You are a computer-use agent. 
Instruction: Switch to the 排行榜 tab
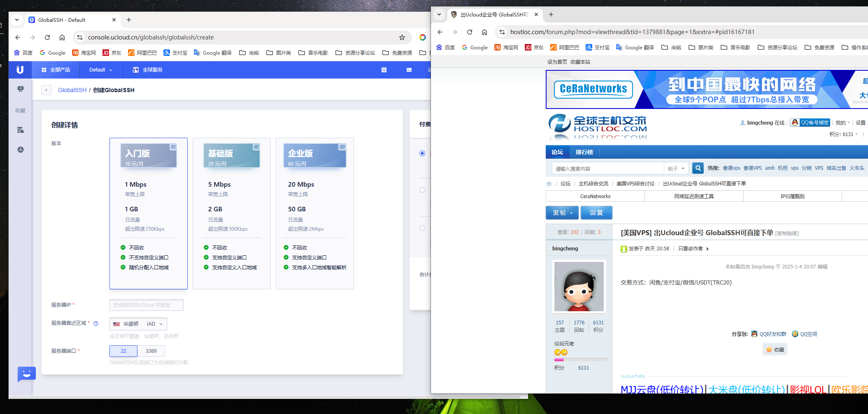(x=584, y=152)
